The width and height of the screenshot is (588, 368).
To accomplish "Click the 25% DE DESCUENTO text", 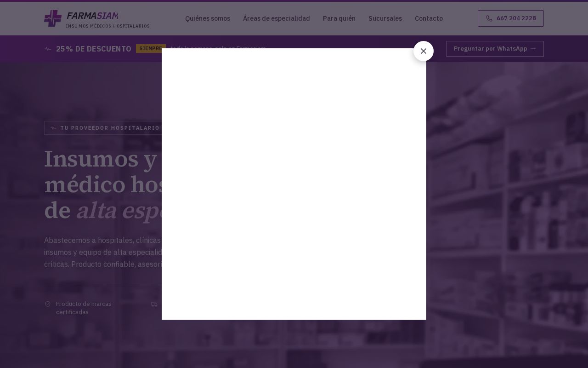I will click(94, 49).
